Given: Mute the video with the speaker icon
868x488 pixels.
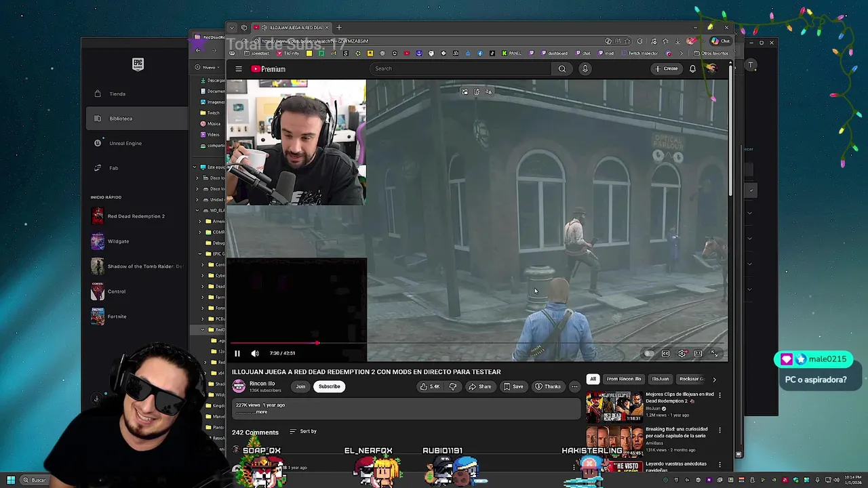Looking at the screenshot, I should point(255,353).
